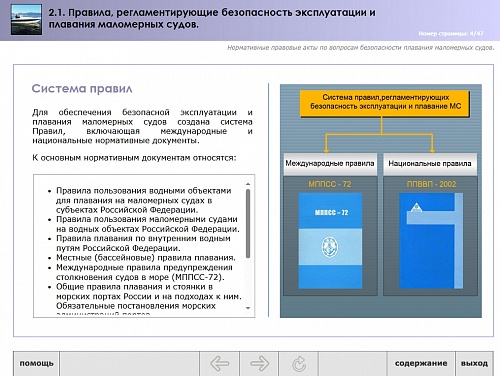Click the subtitle "Нормативные правовые акты"
This screenshot has width=500, height=376.
360,48
